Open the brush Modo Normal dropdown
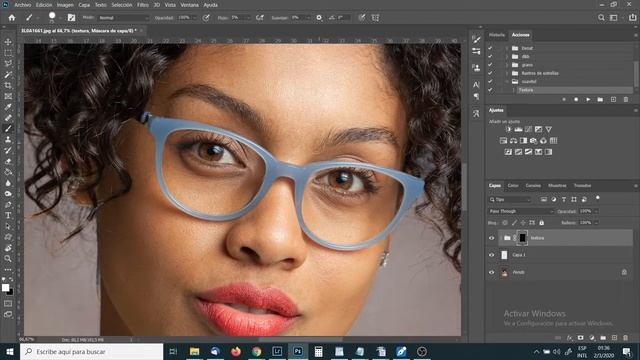The width and height of the screenshot is (640, 360). pos(124,18)
